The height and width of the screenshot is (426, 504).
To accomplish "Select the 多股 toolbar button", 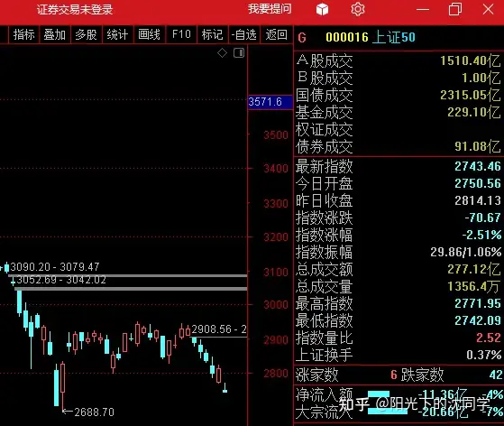I will click(86, 34).
